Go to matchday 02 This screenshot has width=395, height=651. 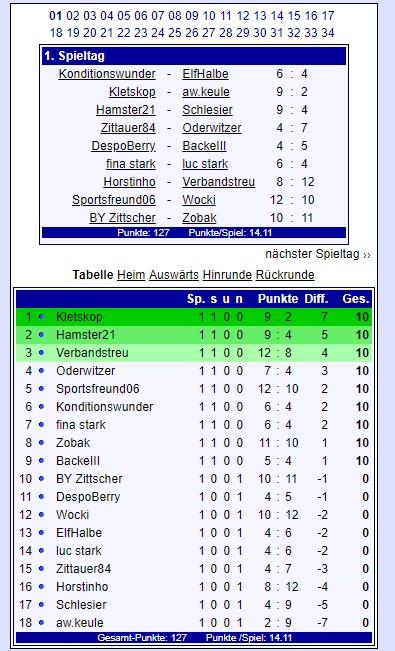click(73, 16)
